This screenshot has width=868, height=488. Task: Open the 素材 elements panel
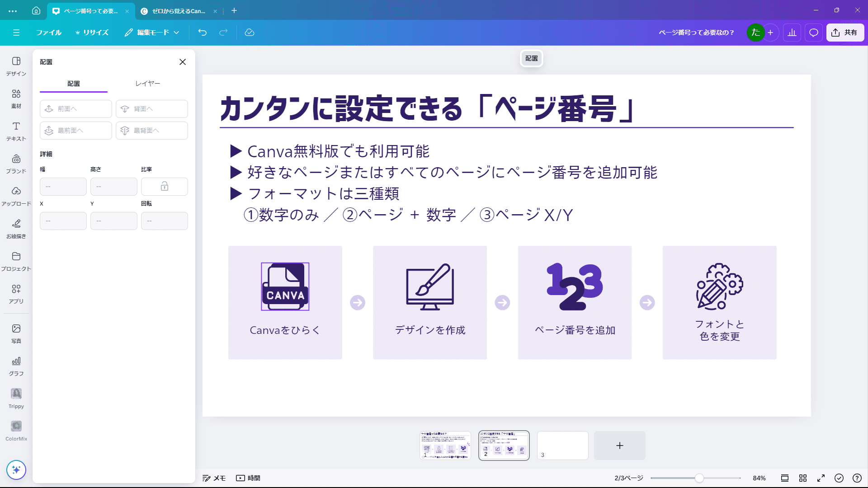pyautogui.click(x=16, y=99)
